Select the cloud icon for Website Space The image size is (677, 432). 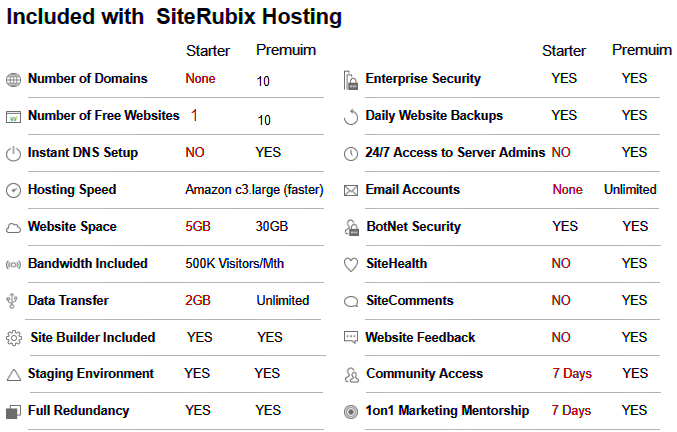(13, 228)
